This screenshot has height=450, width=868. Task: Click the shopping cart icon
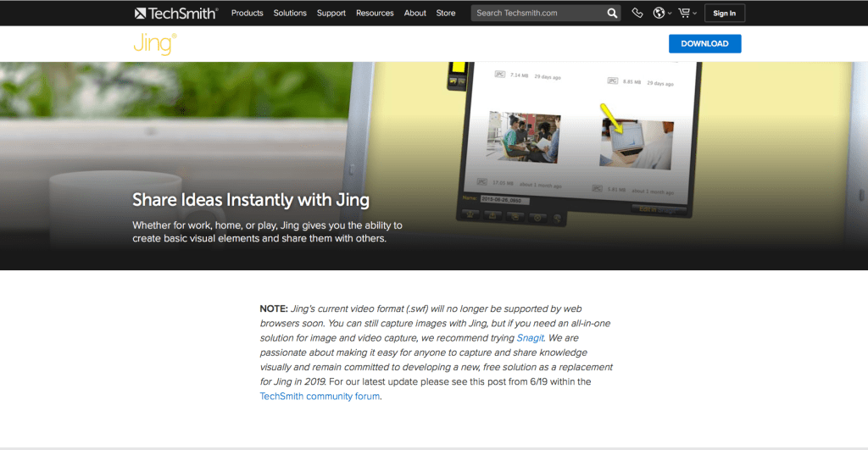point(682,13)
